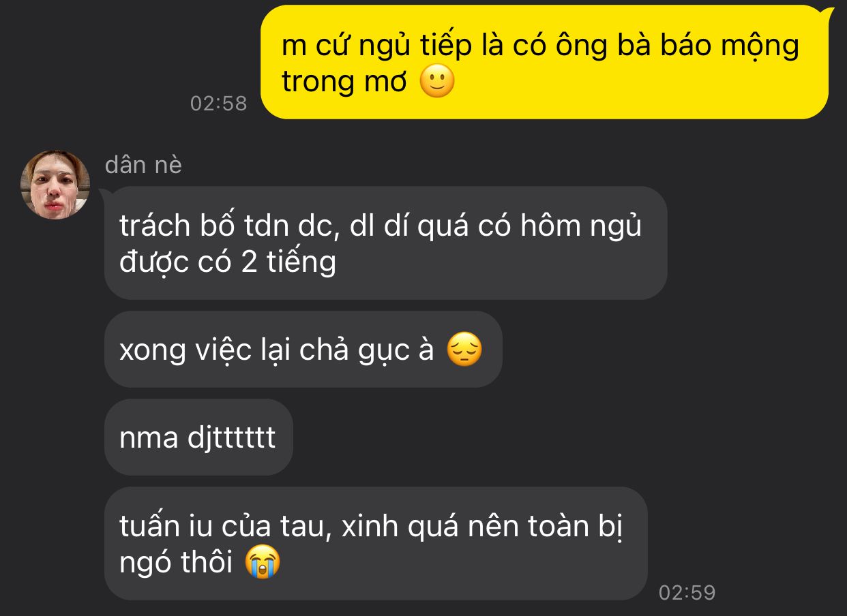Open the dân nè profile avatar
This screenshot has height=616, width=847.
55,185
